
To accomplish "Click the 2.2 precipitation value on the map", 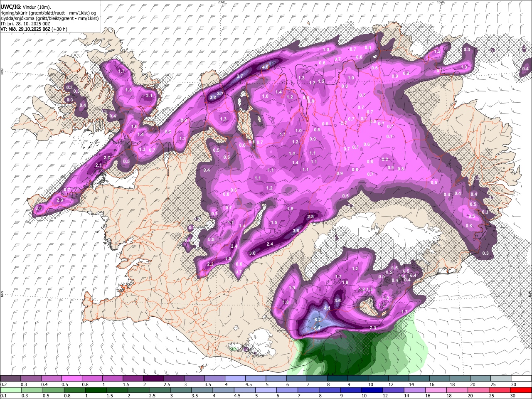I will point(210,264).
